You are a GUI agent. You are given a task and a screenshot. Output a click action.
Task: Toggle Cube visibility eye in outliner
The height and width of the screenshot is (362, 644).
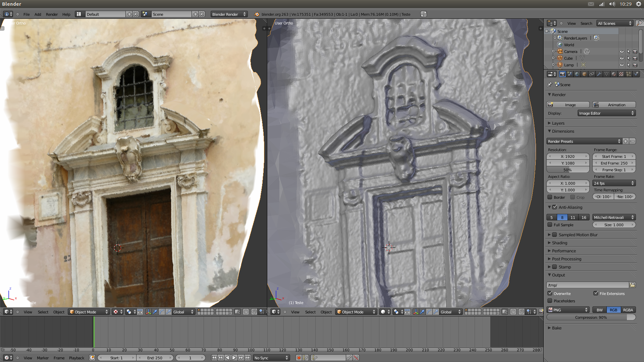point(622,58)
